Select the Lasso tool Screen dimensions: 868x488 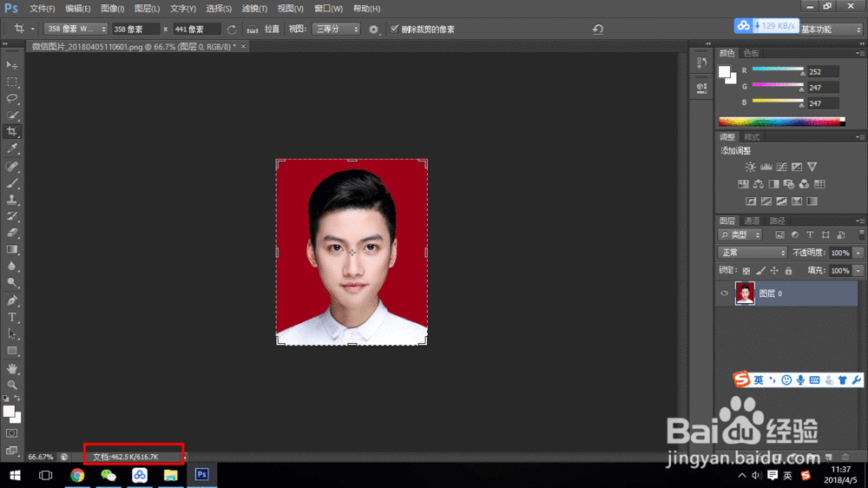pos(12,98)
